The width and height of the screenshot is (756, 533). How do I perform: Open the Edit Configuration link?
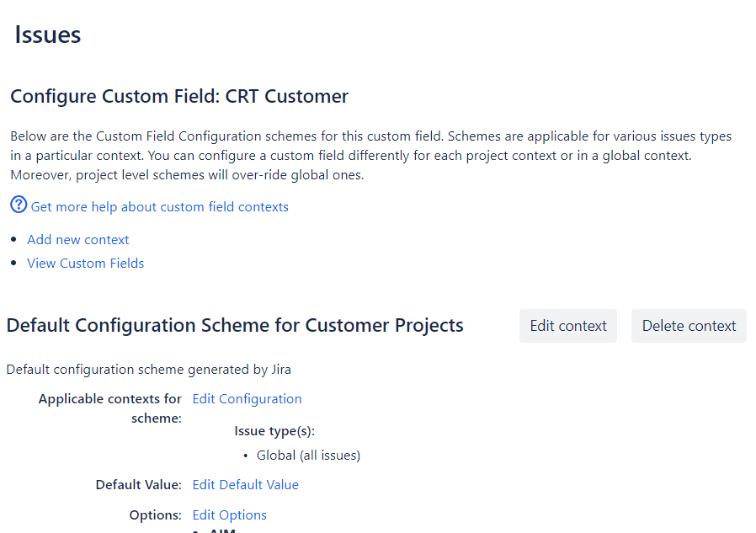[247, 399]
